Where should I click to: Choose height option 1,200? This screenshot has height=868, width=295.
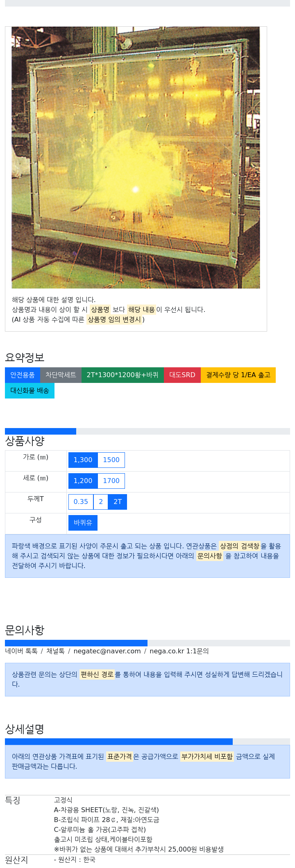[83, 481]
